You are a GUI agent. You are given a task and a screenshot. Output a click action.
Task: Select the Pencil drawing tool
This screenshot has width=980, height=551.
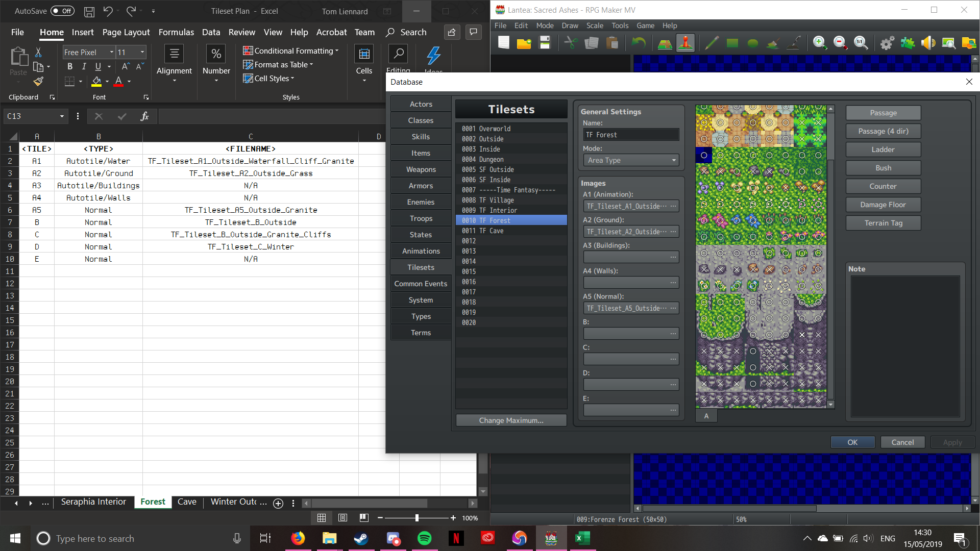(712, 43)
